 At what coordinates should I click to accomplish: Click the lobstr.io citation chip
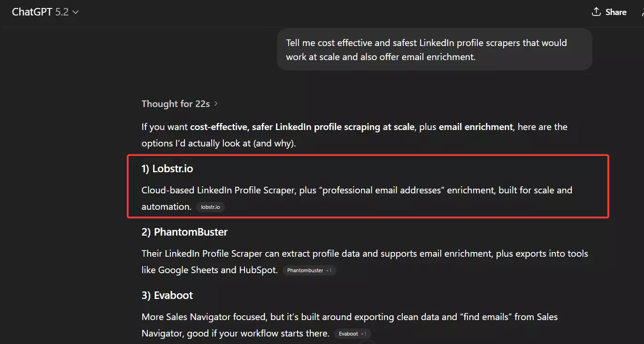coord(210,207)
